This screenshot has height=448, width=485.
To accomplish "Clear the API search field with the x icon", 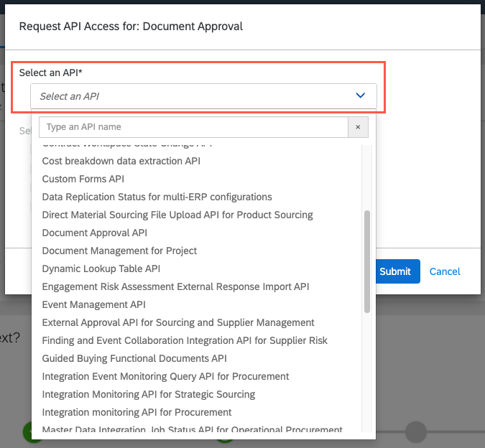I will 358,127.
